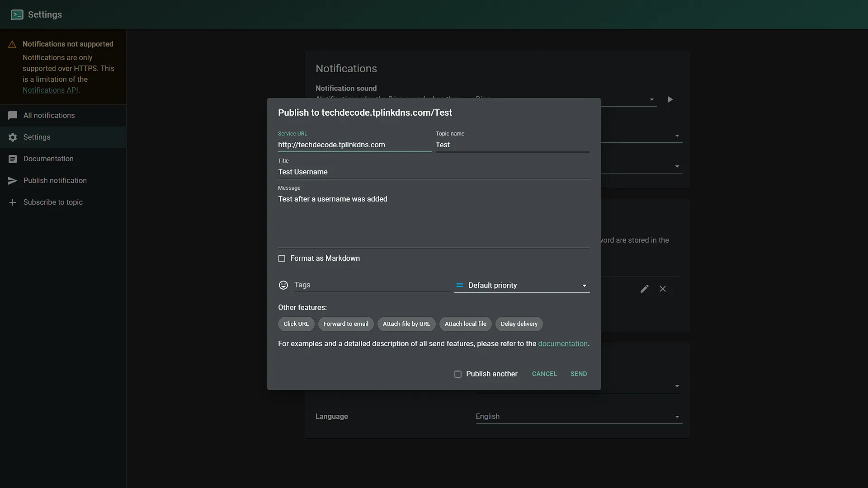Image resolution: width=868 pixels, height=488 pixels.
Task: Click the X delete user icon
Action: pos(663,289)
